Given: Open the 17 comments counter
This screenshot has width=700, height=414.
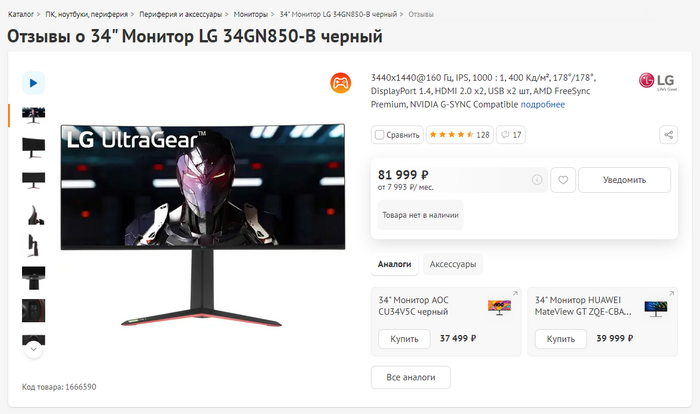Looking at the screenshot, I should pyautogui.click(x=511, y=135).
